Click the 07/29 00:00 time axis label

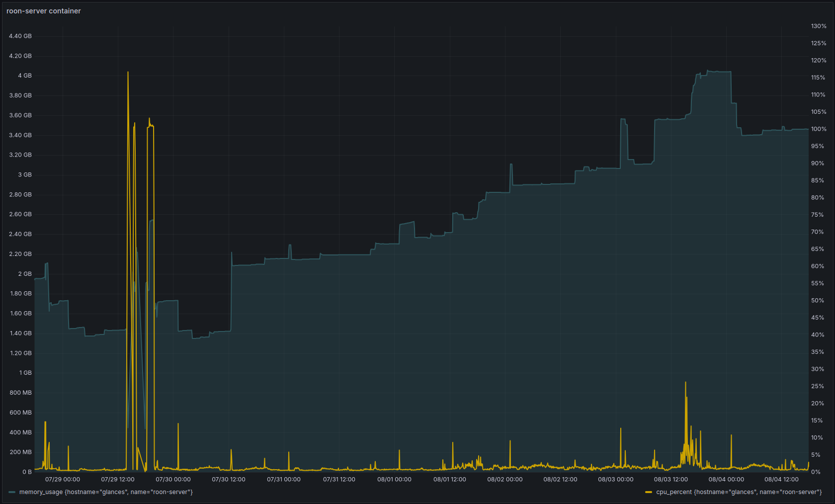(x=63, y=480)
